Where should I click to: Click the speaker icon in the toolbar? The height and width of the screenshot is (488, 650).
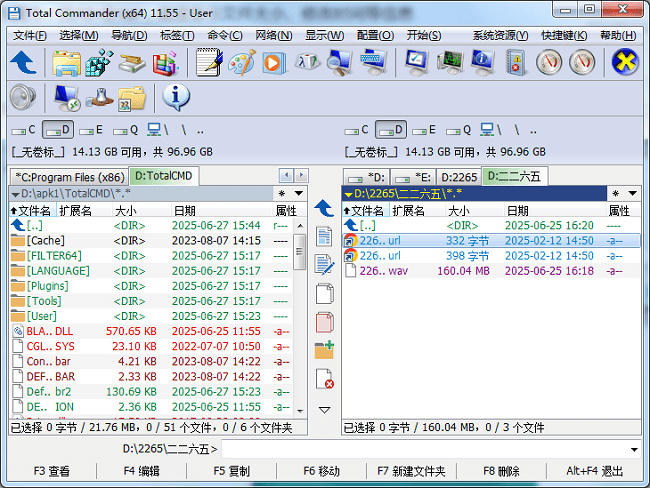22,97
